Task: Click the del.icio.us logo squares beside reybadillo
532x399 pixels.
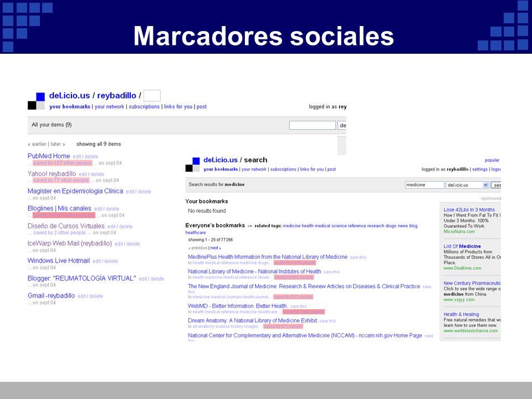Action: coord(37,101)
